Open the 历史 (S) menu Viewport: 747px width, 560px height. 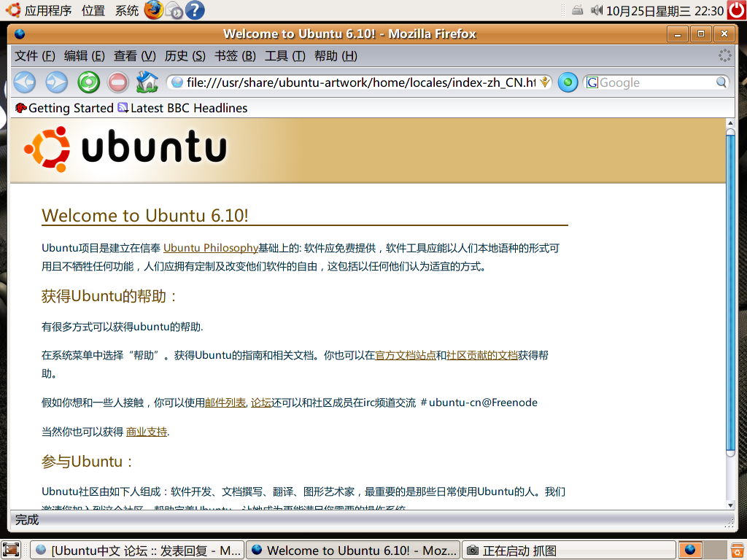click(185, 55)
